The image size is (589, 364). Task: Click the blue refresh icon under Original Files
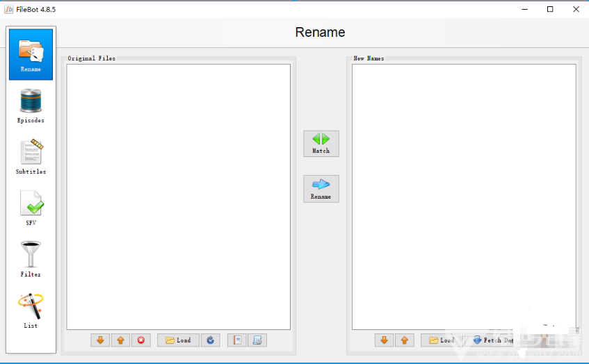coord(211,340)
